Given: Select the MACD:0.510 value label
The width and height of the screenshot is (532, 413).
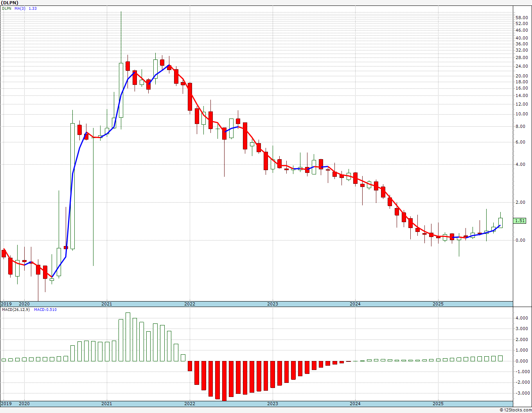Looking at the screenshot, I should pyautogui.click(x=45, y=310).
